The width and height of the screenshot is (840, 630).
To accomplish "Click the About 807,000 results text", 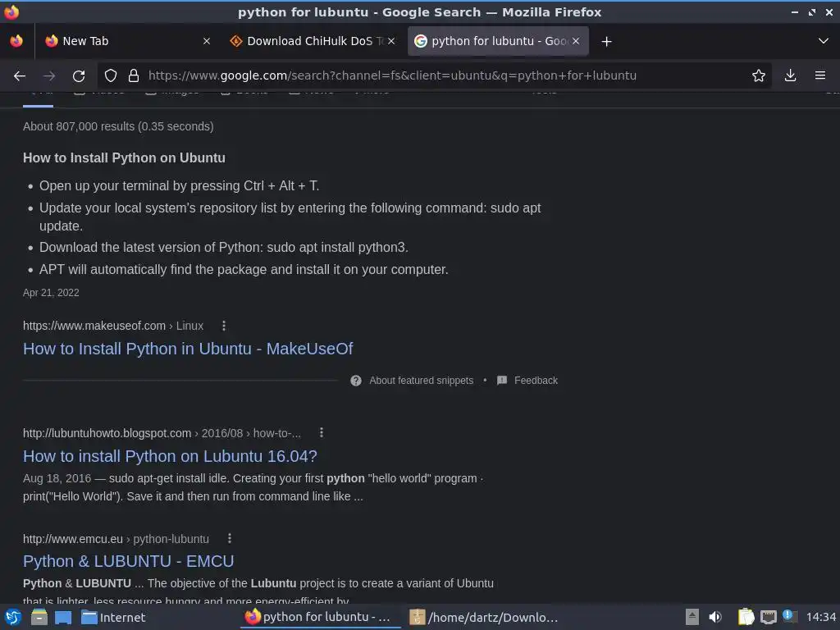I will (x=118, y=126).
